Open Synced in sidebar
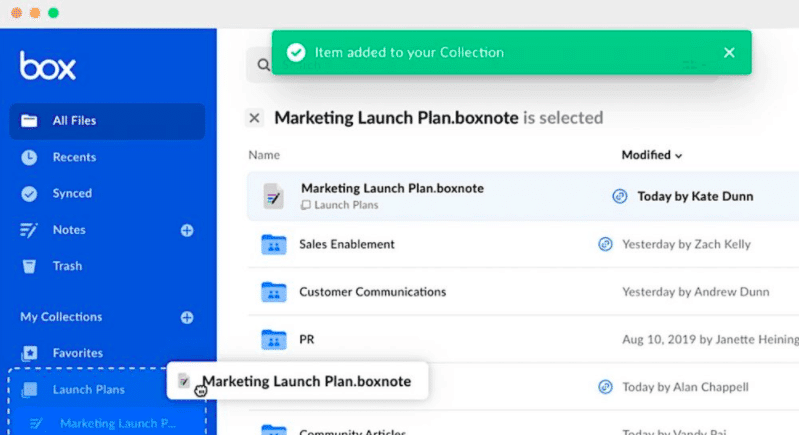799x435 pixels. (72, 194)
